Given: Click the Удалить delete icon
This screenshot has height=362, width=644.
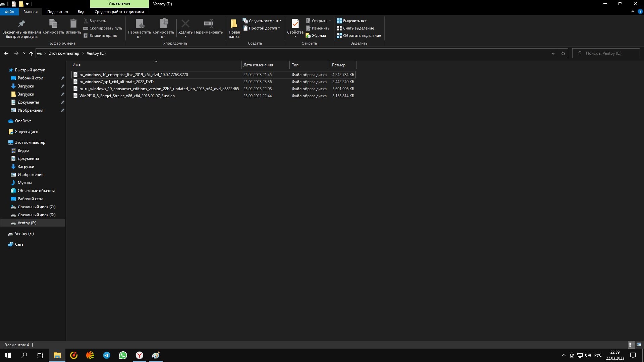Looking at the screenshot, I should (185, 23).
